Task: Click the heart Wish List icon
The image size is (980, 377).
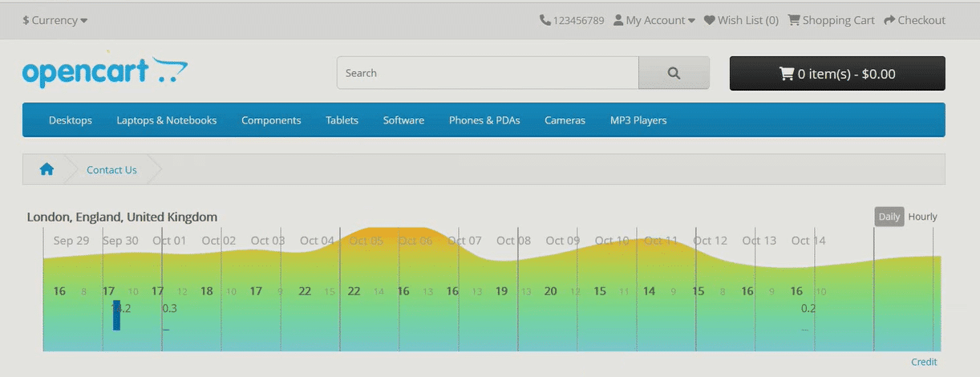Action: 710,20
